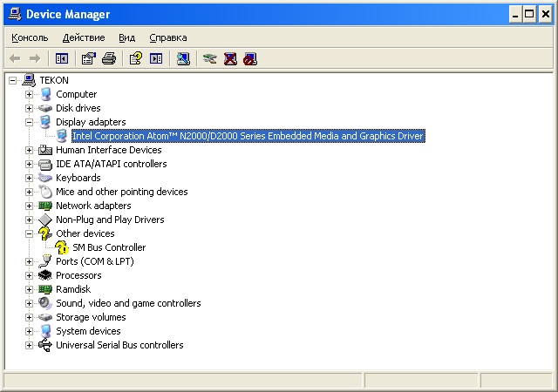The image size is (558, 392).
Task: Collapse the Display adapters node
Action: 29,122
